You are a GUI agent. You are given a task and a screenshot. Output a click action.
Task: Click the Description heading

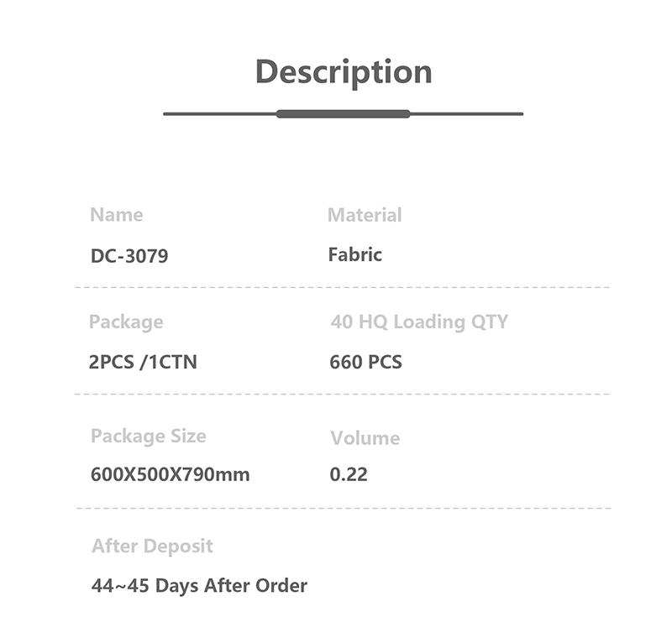(x=343, y=71)
